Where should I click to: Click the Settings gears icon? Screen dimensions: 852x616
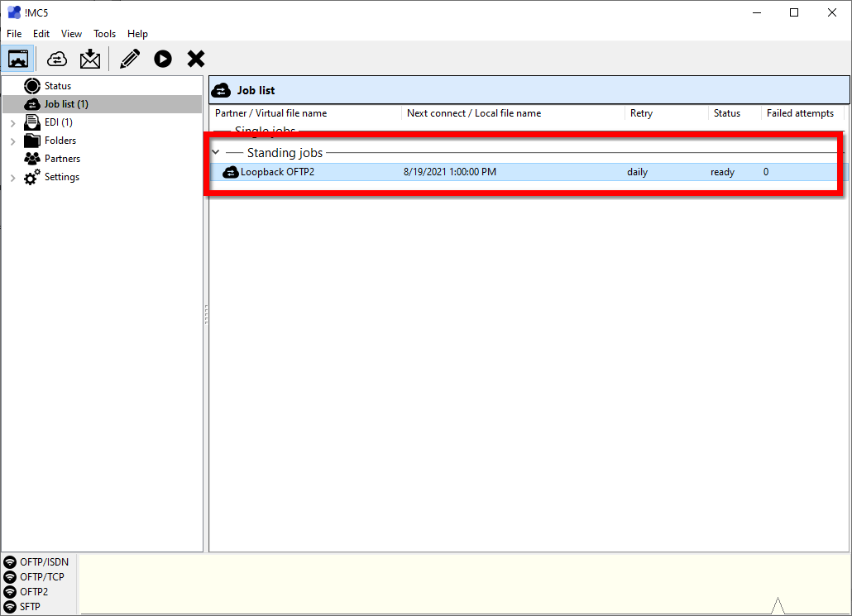tap(32, 177)
